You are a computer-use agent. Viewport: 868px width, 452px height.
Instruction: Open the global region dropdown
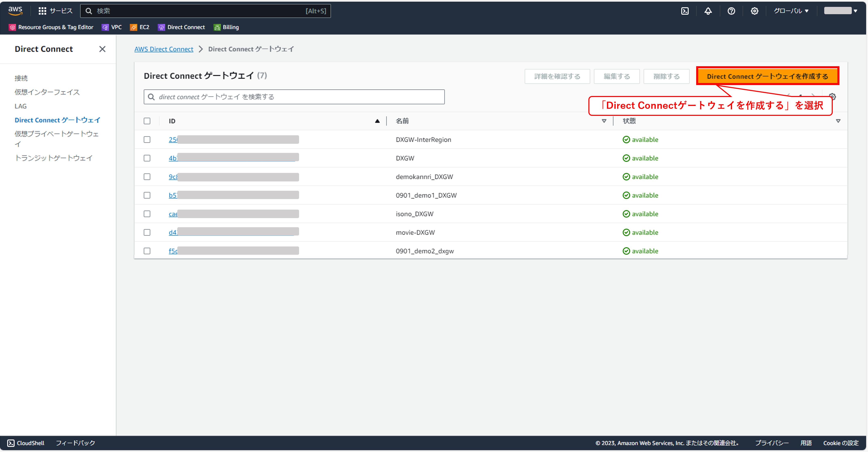(791, 11)
